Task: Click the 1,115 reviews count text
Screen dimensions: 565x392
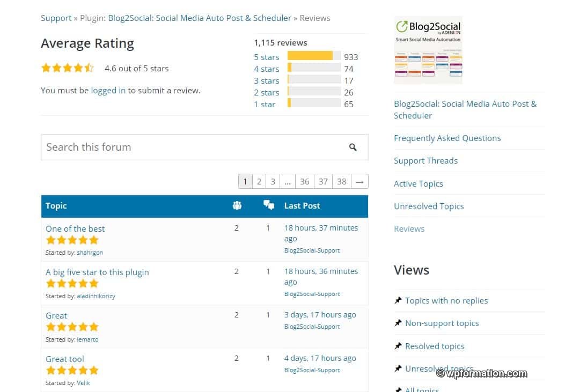Action: [280, 43]
